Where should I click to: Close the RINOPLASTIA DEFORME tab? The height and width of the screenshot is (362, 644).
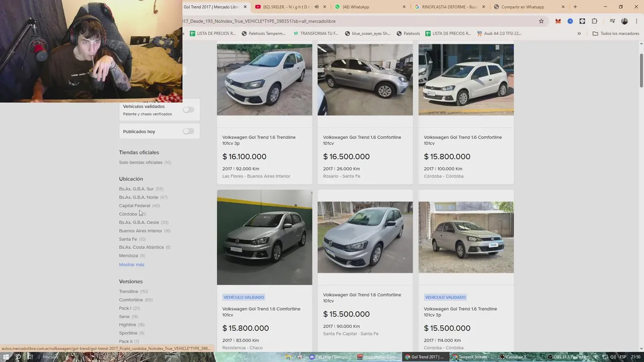coord(484,7)
